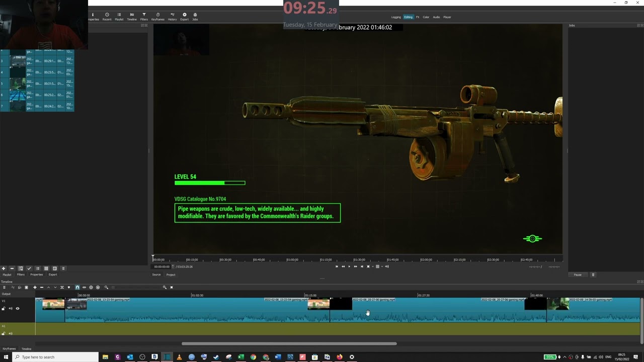644x362 pixels.
Task: Switch to the FX layout
Action: pos(418,17)
